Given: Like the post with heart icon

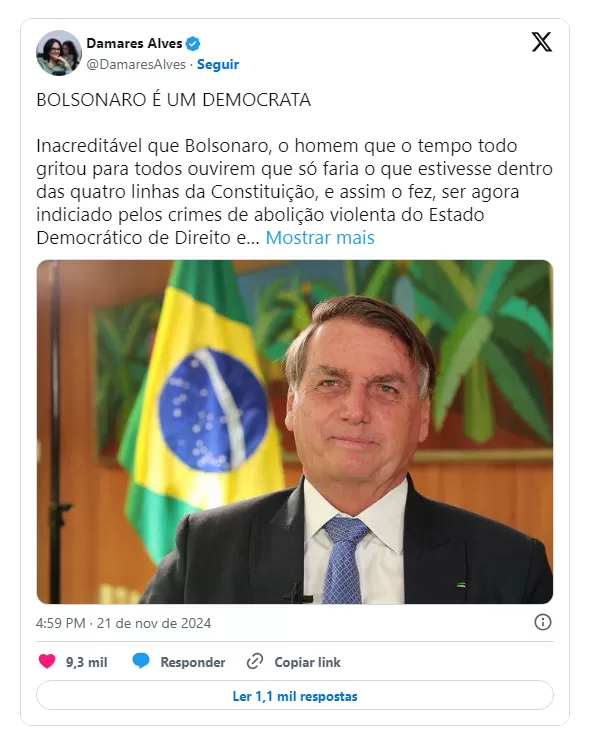Looking at the screenshot, I should click(x=47, y=661).
